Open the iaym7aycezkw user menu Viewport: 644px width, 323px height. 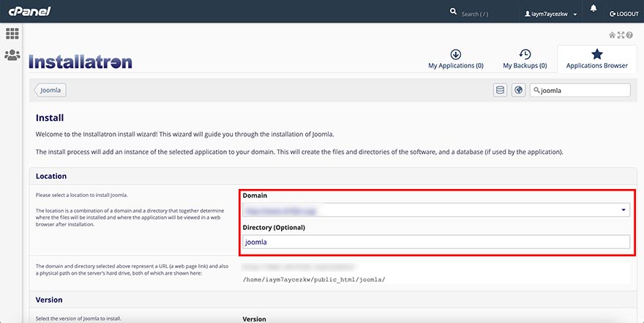coord(551,14)
